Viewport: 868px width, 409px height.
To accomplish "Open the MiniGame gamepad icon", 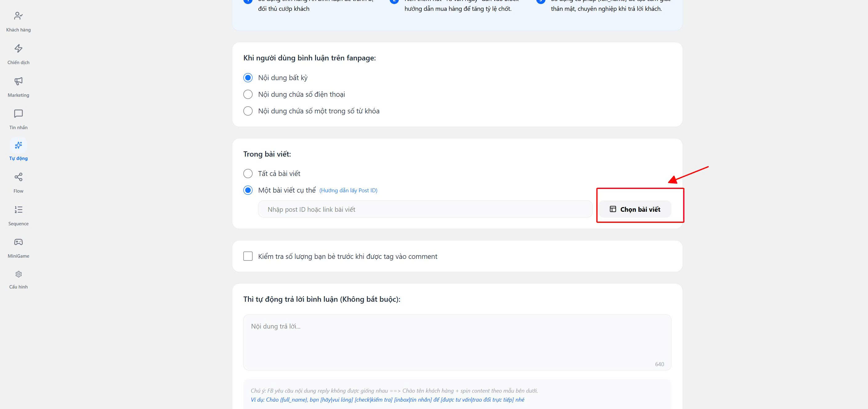I will [x=18, y=242].
